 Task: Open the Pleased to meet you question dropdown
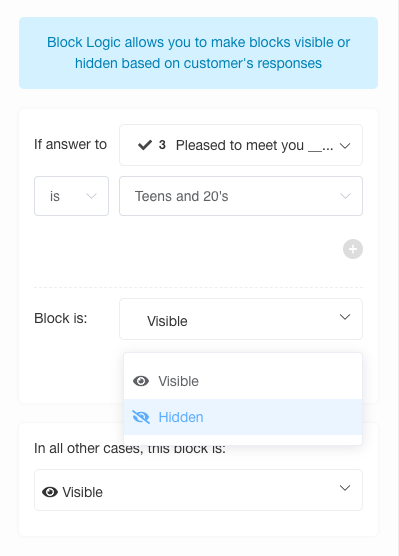(241, 145)
